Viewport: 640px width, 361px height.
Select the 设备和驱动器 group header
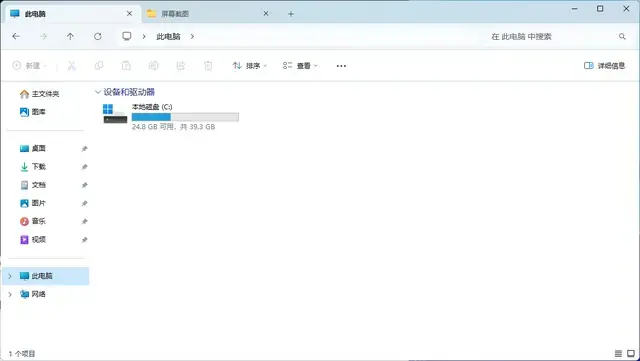(129, 92)
